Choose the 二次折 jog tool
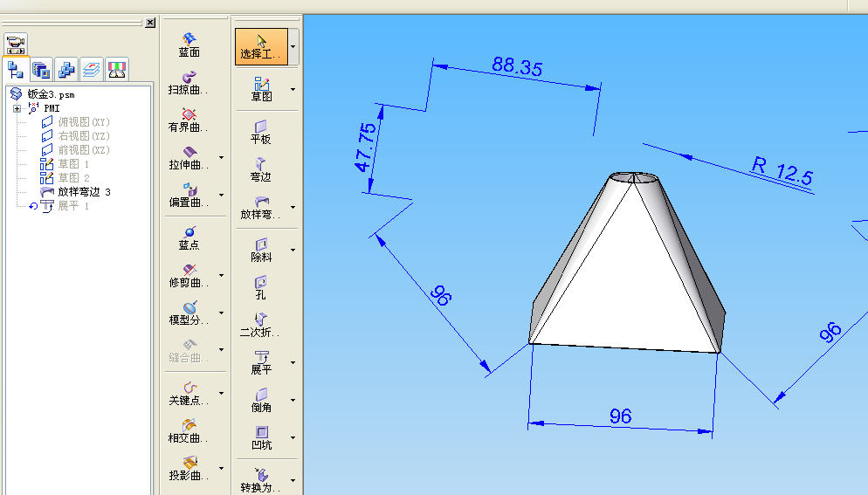868x495 pixels. point(261,326)
